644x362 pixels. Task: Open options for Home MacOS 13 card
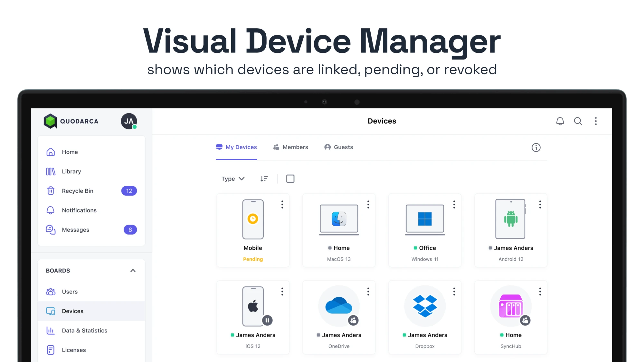click(368, 205)
